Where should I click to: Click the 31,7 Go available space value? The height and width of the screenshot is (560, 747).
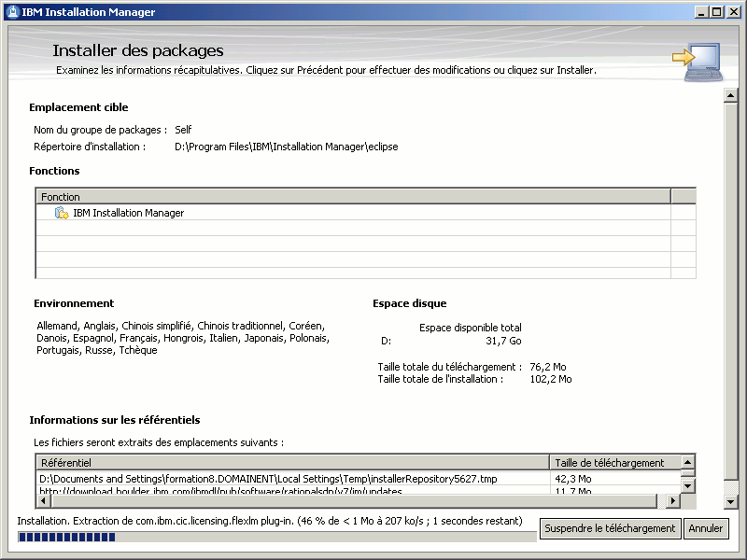click(503, 341)
